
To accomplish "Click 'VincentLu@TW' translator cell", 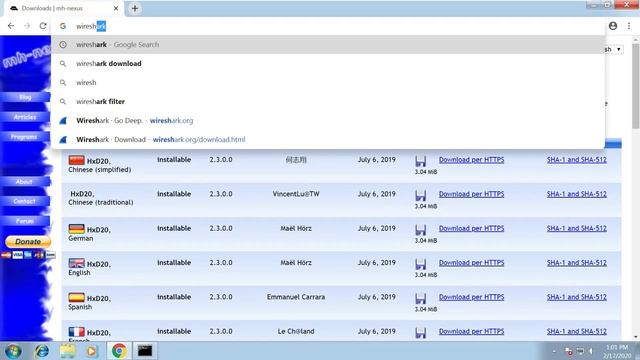I will click(x=296, y=194).
